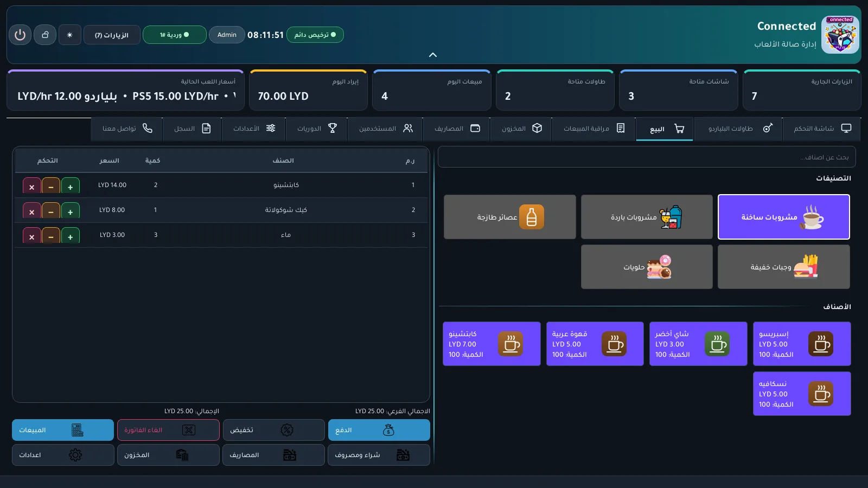Remove ماء from the cart with ×

[x=32, y=236]
